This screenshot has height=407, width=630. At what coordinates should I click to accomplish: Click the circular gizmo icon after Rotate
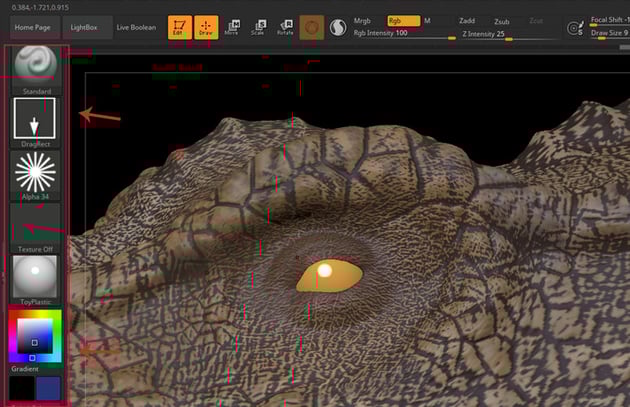[311, 28]
